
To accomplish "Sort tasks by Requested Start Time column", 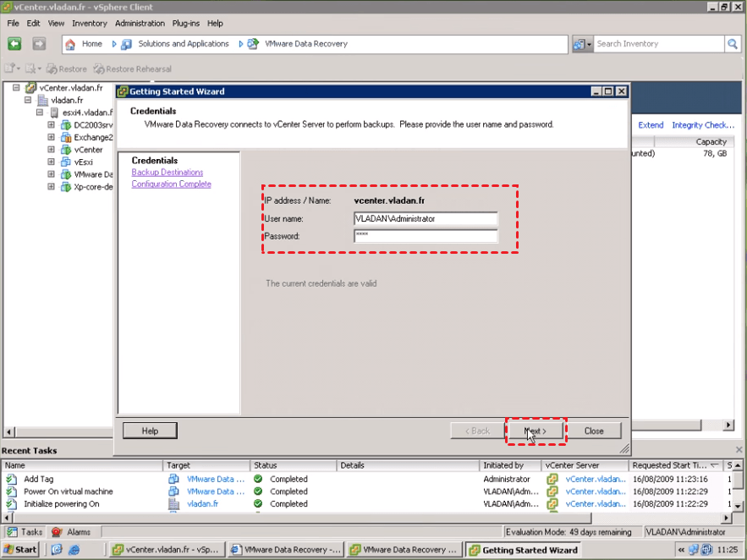I will (676, 465).
